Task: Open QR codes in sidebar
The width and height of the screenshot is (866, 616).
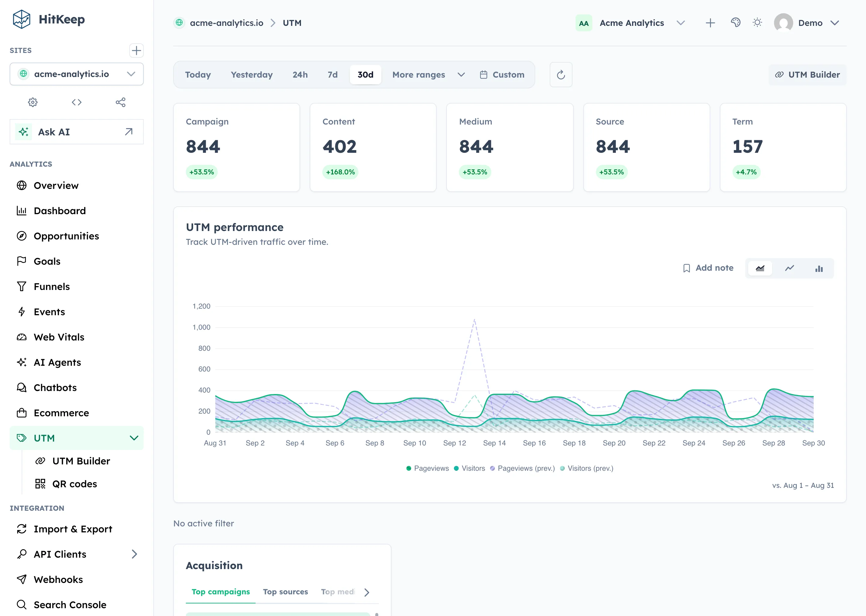Action: [x=75, y=484]
